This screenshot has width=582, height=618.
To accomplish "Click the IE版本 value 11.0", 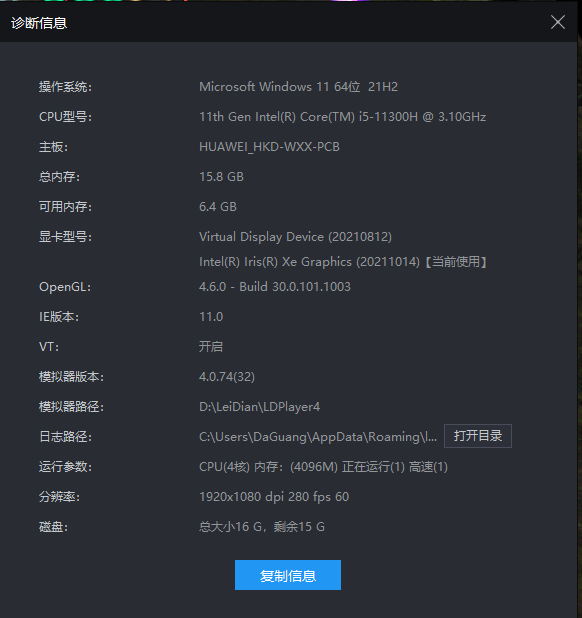I will (211, 316).
